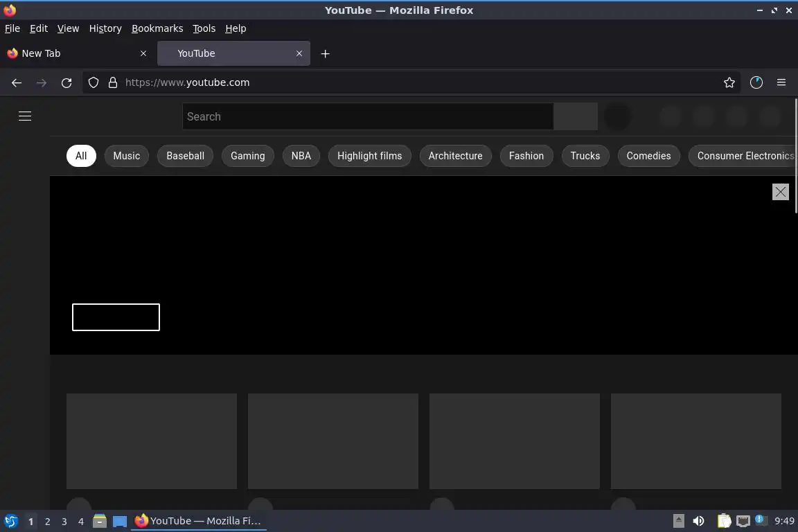Focus YouTube Firefox taskbar window button
Screen dimensions: 798x532
199,521
